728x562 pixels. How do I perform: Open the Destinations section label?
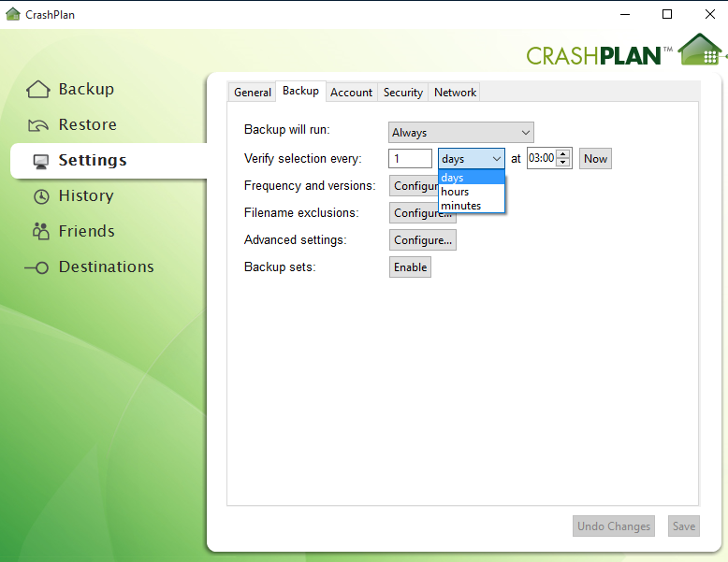click(107, 267)
